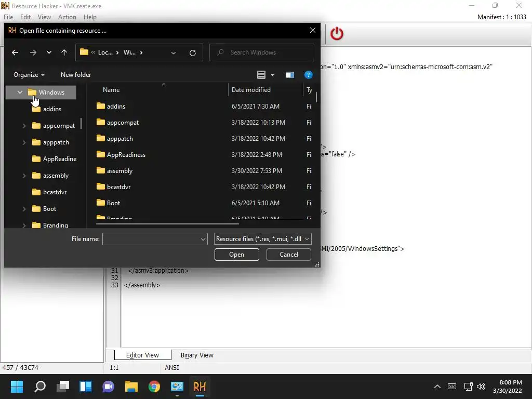Screen dimensions: 532x399
Task: Close the Open file dialog
Action: tap(312, 31)
